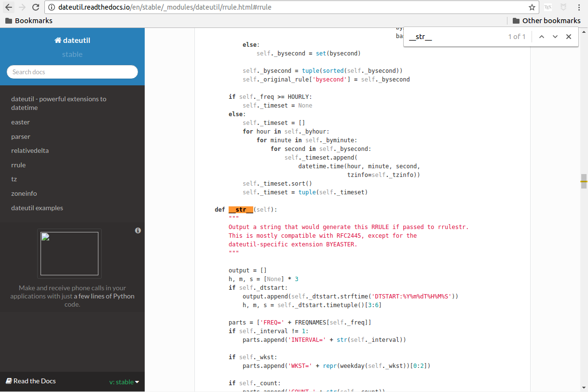Bookmark this page with the star icon
The image size is (588, 392).
coord(532,7)
